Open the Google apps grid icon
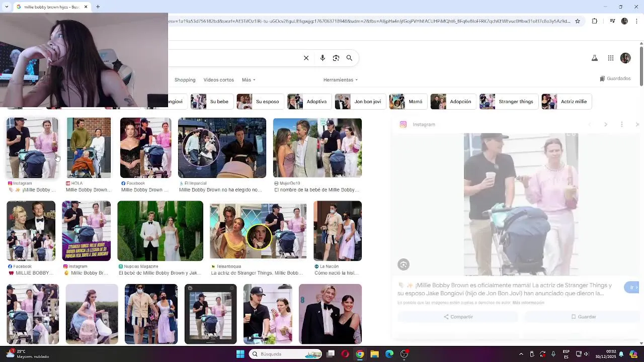This screenshot has width=644, height=362. pos(611,58)
